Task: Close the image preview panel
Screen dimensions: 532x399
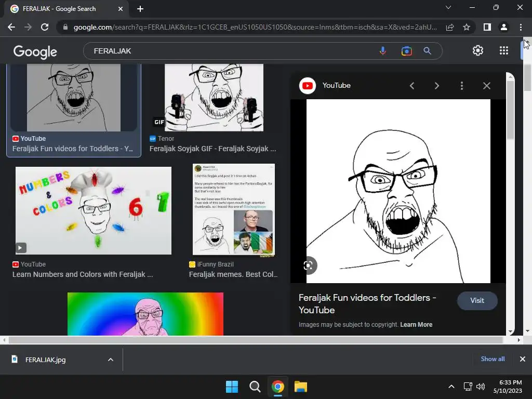Action: tap(486, 86)
